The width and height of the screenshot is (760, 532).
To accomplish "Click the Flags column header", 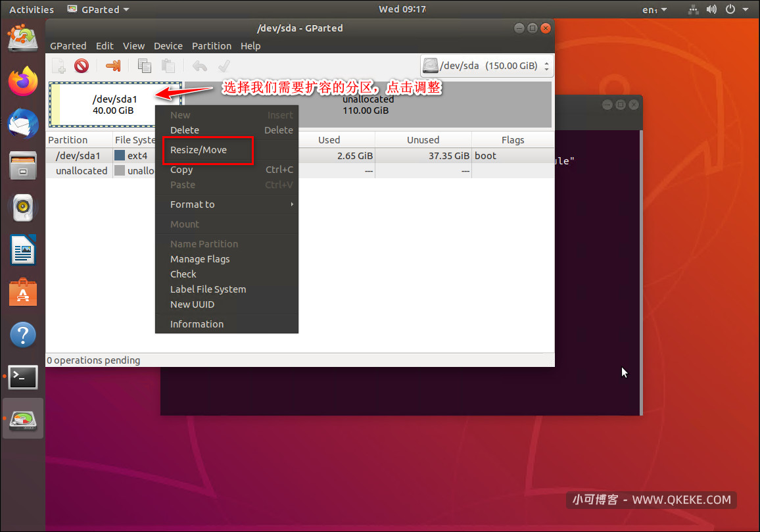I will [x=513, y=139].
